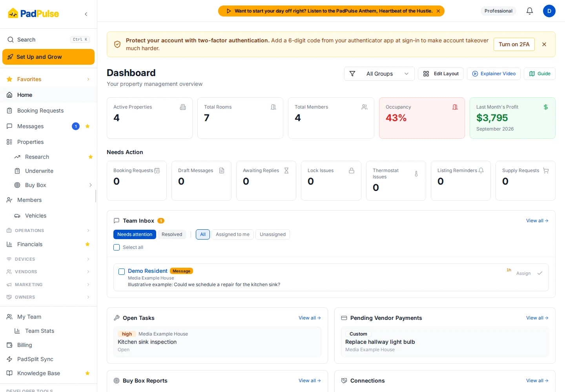The height and width of the screenshot is (392, 565).
Task: Click the Awaiting Replies hourglass icon
Action: [286, 171]
